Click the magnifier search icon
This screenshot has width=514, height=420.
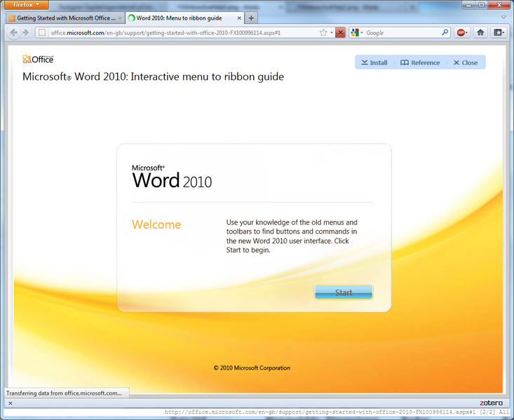point(445,32)
